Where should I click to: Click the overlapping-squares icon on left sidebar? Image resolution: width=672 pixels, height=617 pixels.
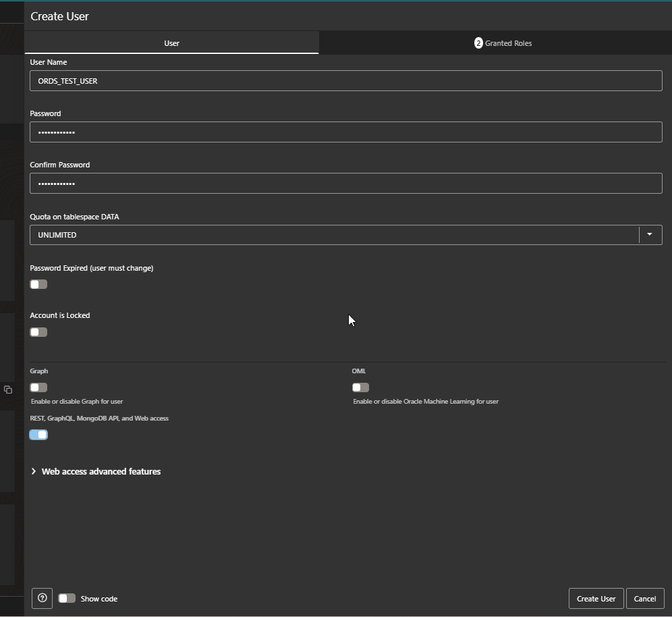click(7, 389)
